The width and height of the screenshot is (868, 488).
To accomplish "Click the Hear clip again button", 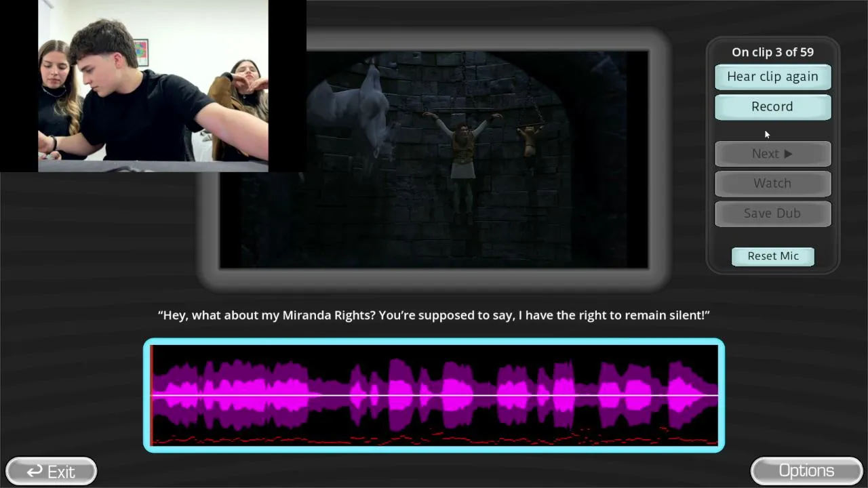I will [772, 77].
